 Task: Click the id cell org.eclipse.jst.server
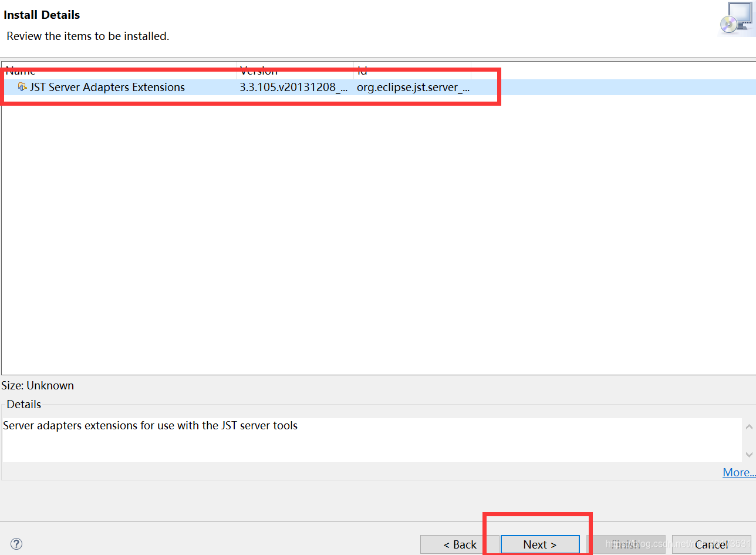[x=413, y=87]
